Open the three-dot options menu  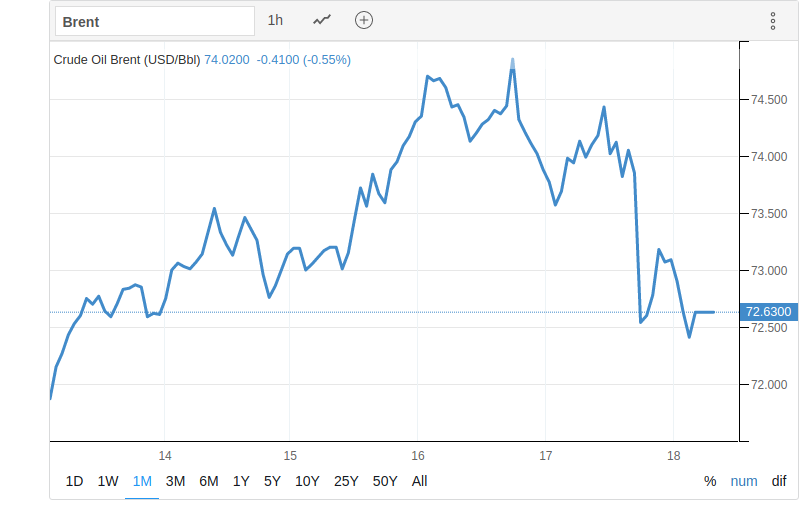click(772, 21)
